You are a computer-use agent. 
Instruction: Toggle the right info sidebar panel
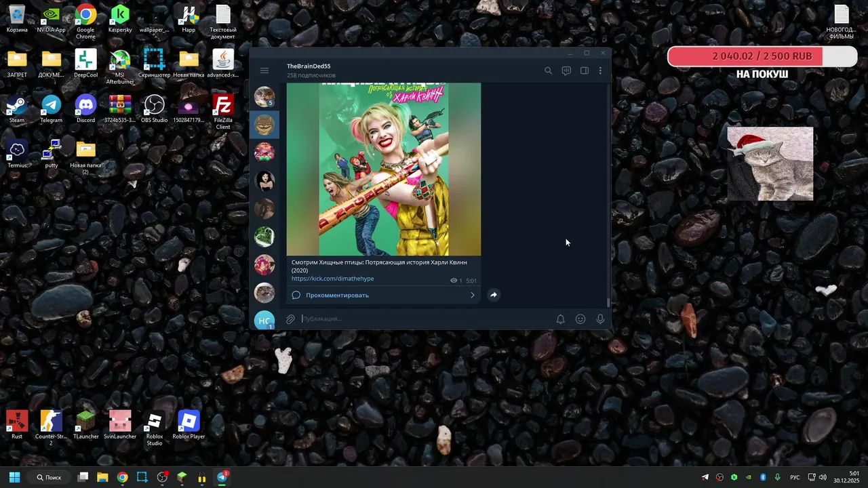584,70
